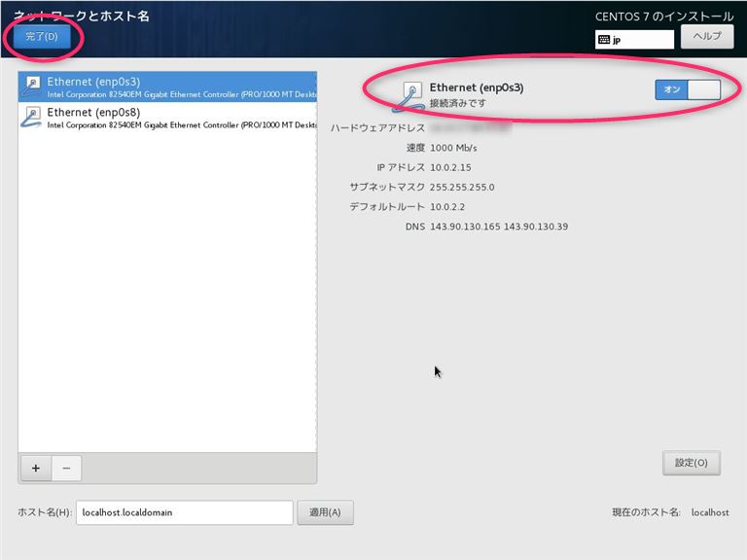Click the blurred hardware address value
The height and width of the screenshot is (560, 747).
click(470, 127)
